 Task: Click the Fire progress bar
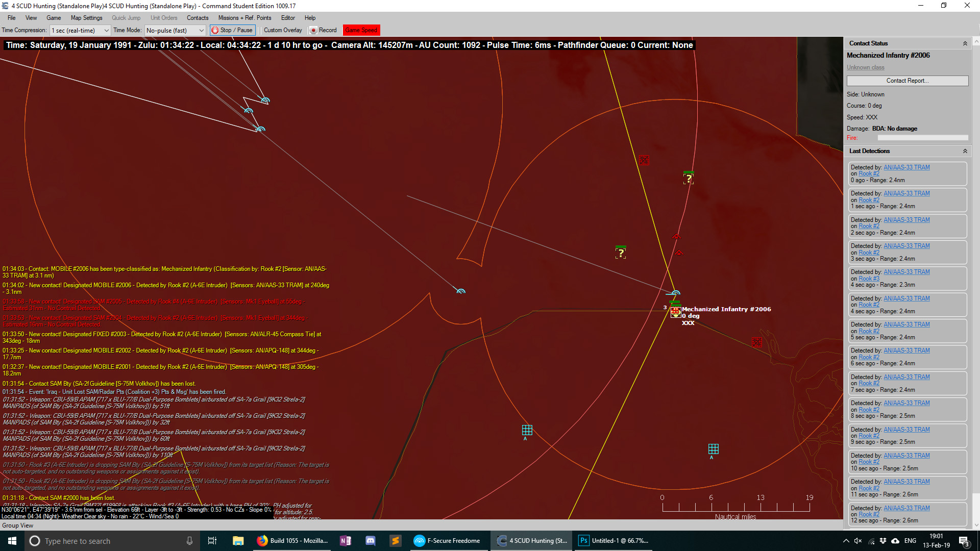point(923,137)
